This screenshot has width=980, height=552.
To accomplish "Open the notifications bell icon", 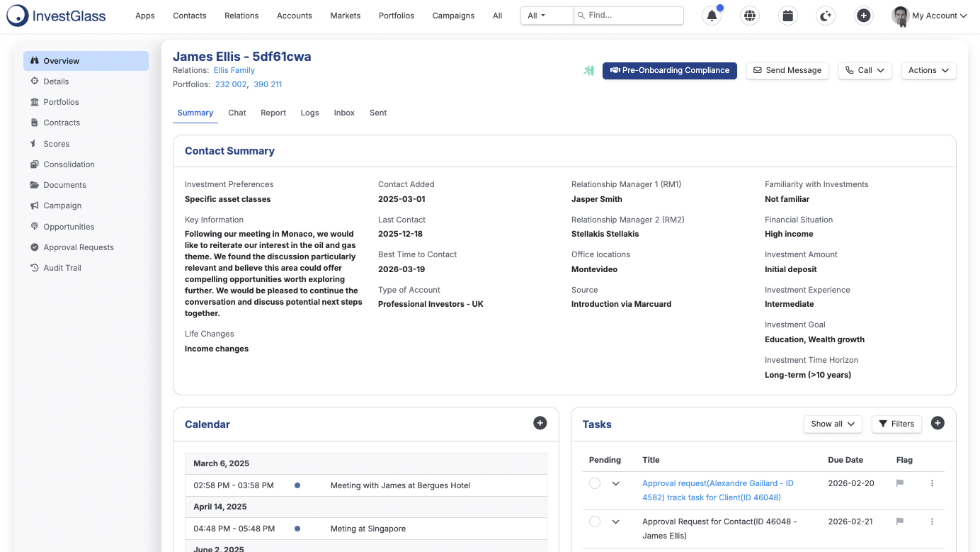I will (712, 16).
